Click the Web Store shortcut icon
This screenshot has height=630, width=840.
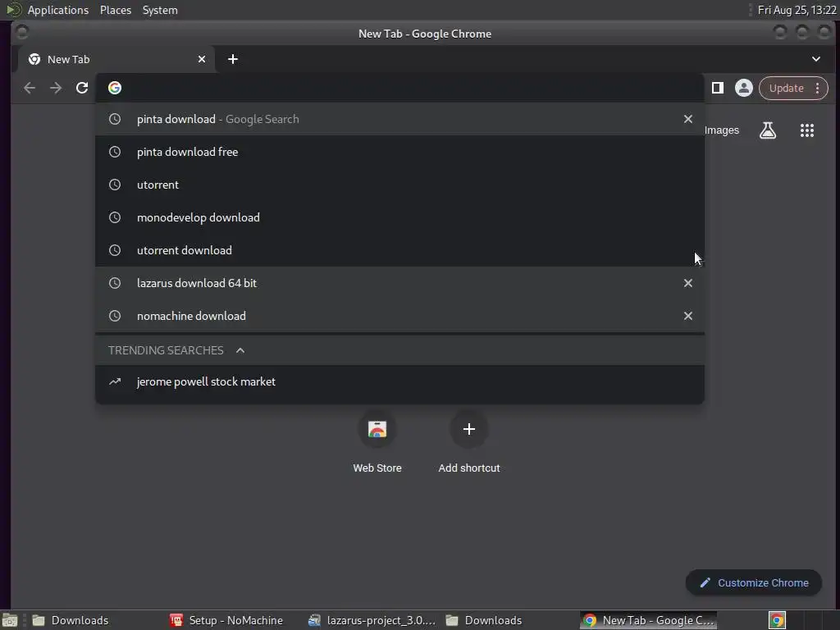(377, 429)
